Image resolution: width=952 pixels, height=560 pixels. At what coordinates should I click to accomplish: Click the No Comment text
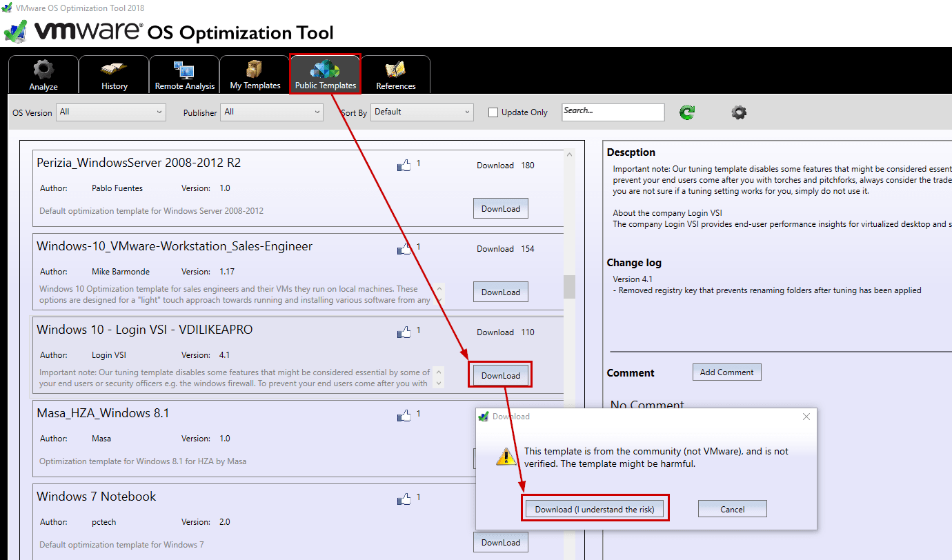coord(647,404)
